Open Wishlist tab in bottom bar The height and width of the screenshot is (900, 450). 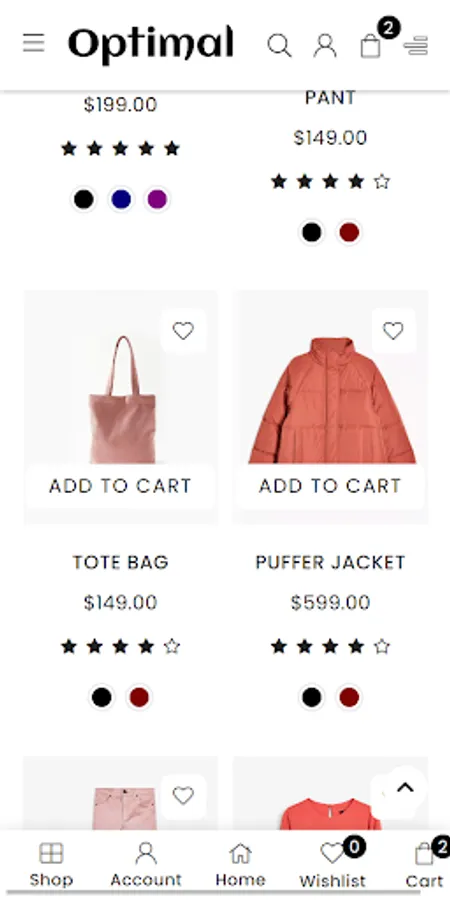tap(332, 865)
